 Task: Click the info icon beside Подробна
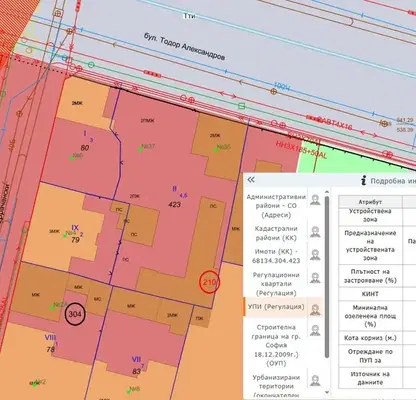(x=364, y=181)
